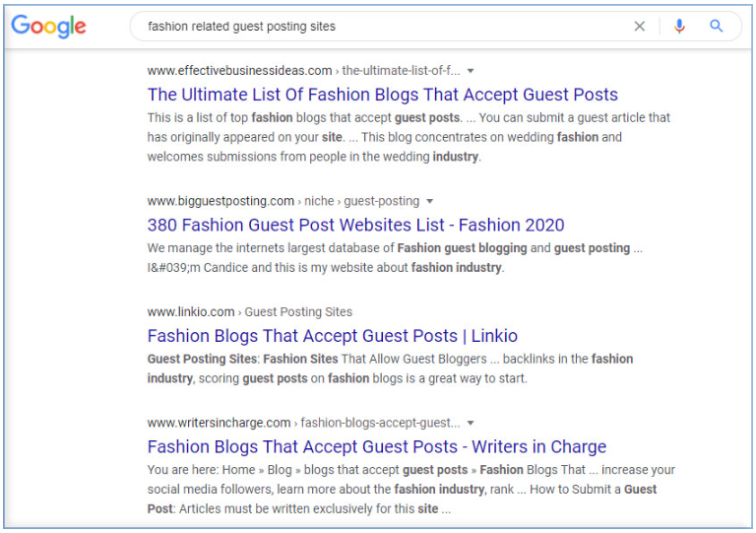
Task: Open 380 Fashion Guest Post Websites List result
Action: 355,225
